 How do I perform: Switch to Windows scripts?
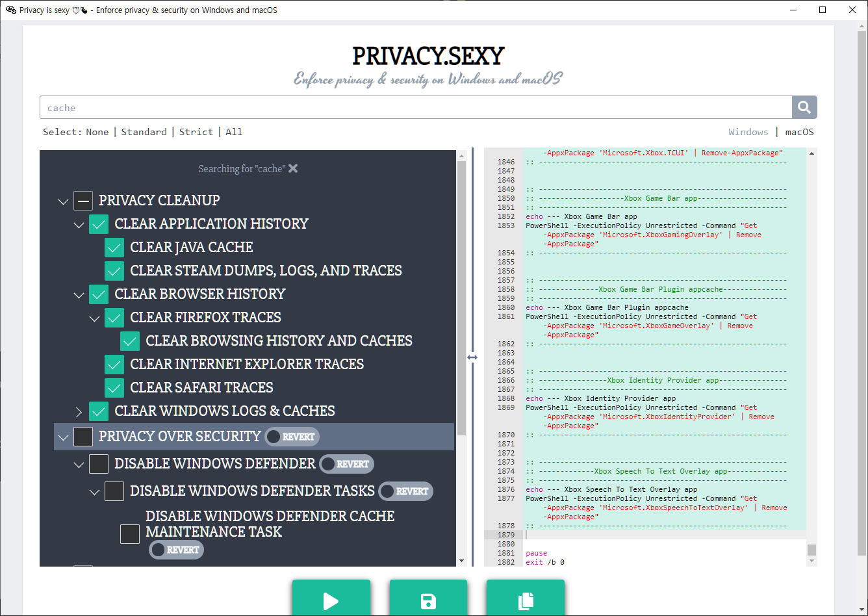pos(748,132)
